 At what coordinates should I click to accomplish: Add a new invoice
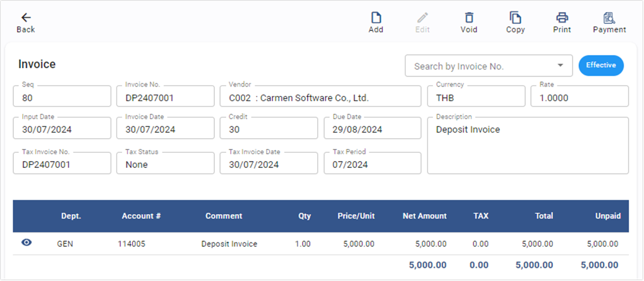point(376,18)
